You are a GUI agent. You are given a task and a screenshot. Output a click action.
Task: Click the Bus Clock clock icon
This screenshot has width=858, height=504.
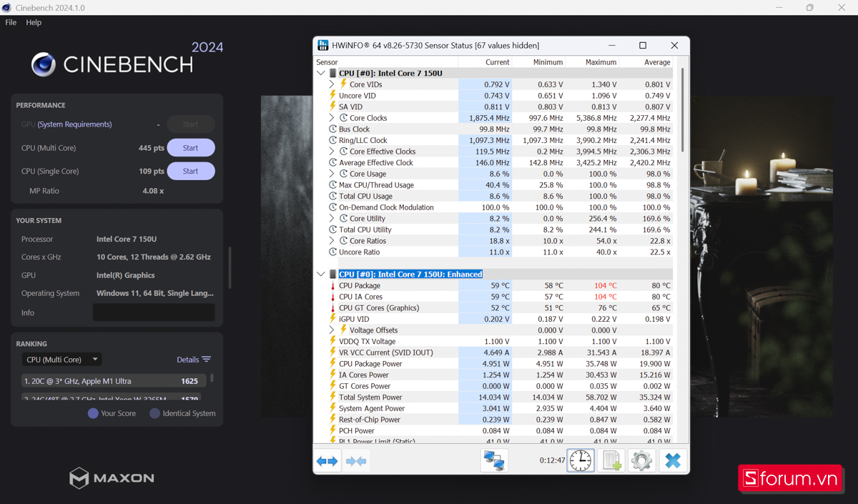tap(332, 129)
